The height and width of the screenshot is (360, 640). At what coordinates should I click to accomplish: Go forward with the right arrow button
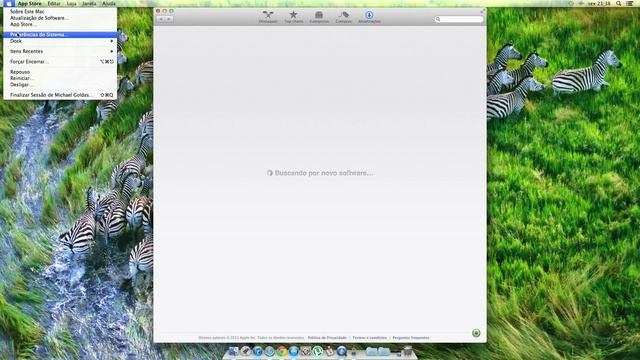(x=169, y=19)
